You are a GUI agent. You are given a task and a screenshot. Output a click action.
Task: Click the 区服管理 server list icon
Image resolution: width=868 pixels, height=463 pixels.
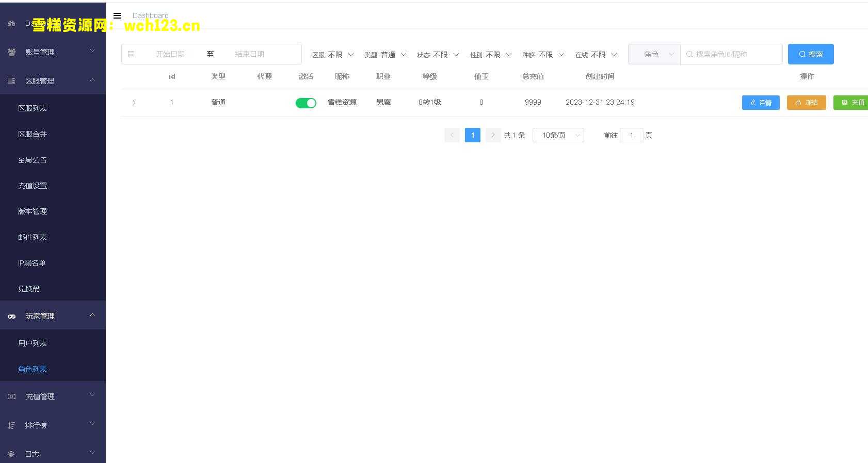click(12, 81)
